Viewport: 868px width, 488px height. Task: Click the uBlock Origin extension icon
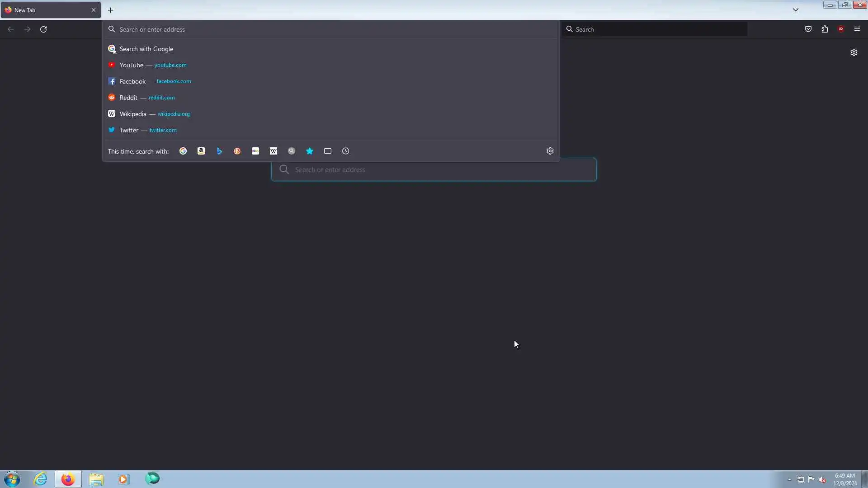[841, 29]
